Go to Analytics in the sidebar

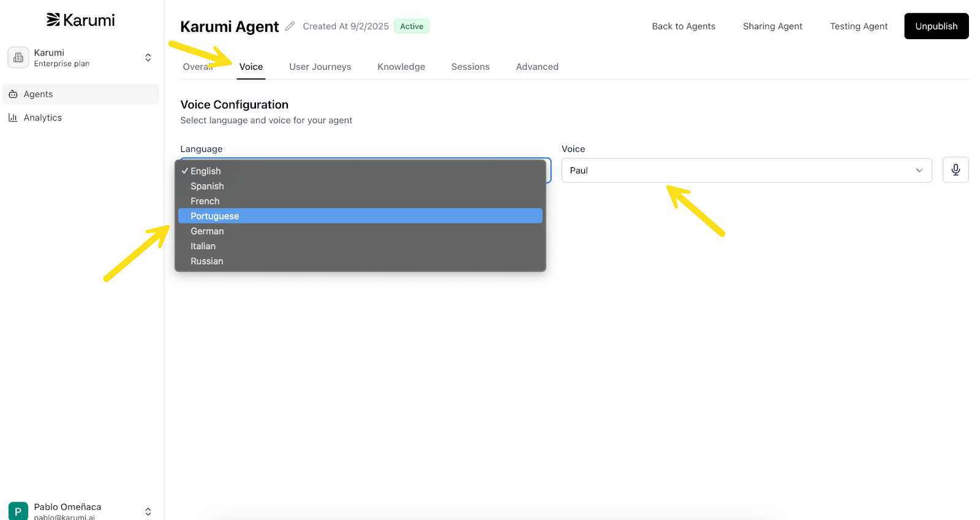click(81, 118)
